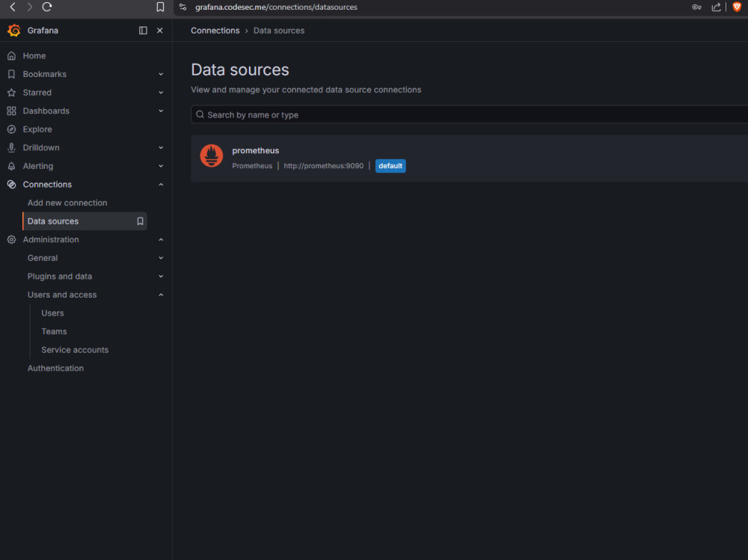Dock the sidebar menu using panel icon
The width and height of the screenshot is (748, 560).
click(143, 31)
